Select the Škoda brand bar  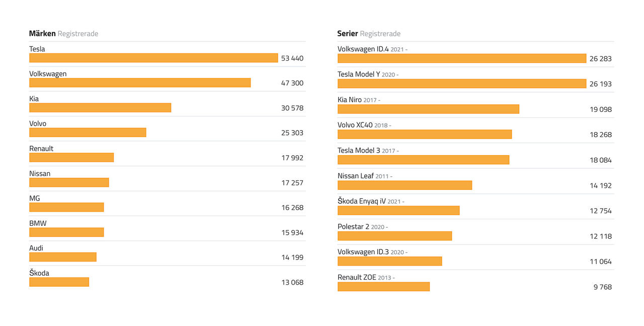59,282
